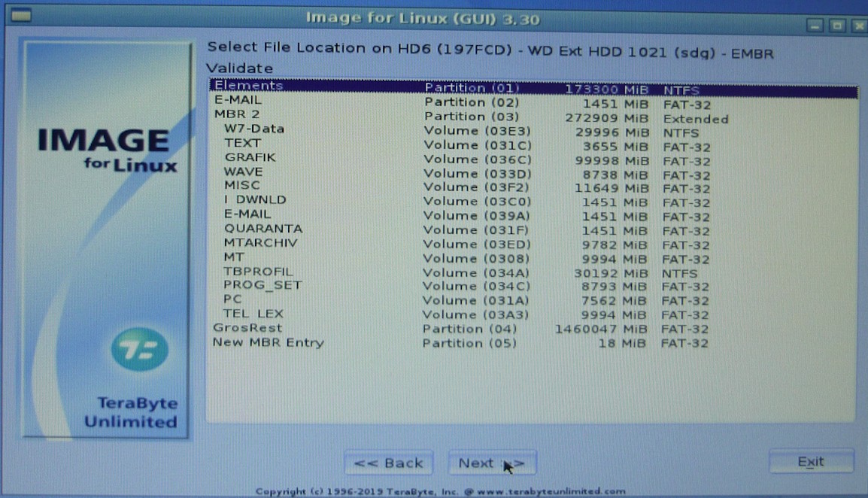This screenshot has height=498, width=868.
Task: Click the 'Volume (03E3)' identifier
Action: click(x=477, y=132)
